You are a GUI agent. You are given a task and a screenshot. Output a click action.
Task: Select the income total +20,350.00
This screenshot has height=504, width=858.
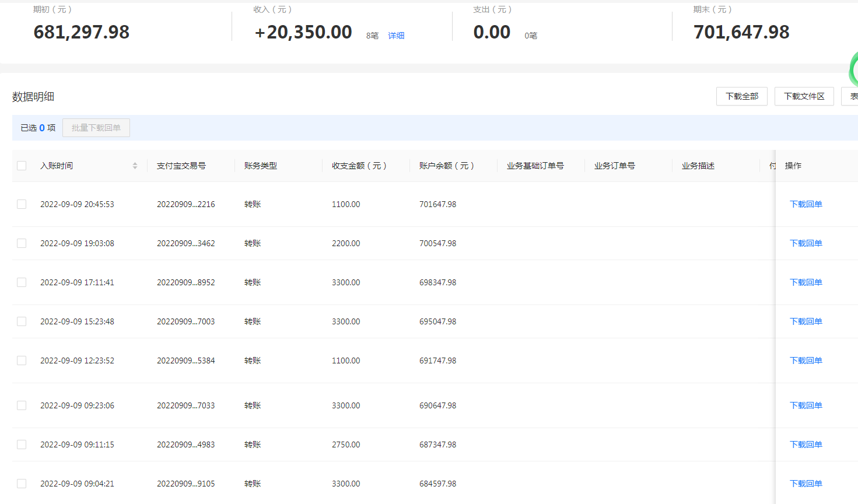[x=303, y=32]
